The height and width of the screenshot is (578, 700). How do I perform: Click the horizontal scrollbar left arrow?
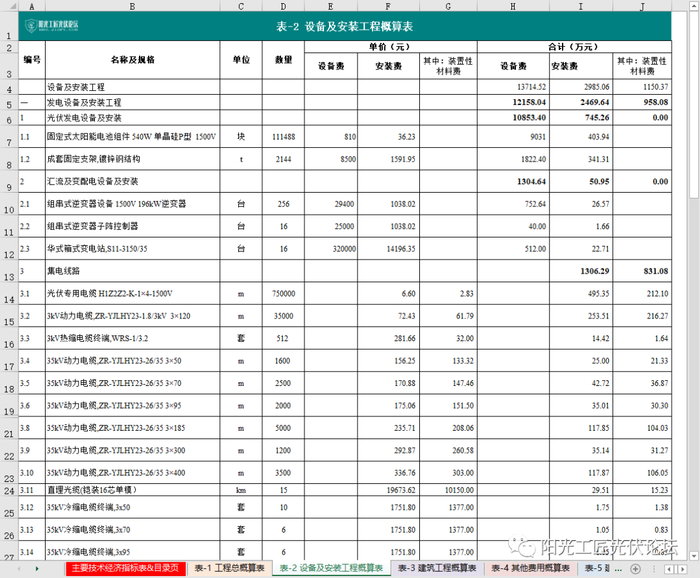[x=669, y=569]
